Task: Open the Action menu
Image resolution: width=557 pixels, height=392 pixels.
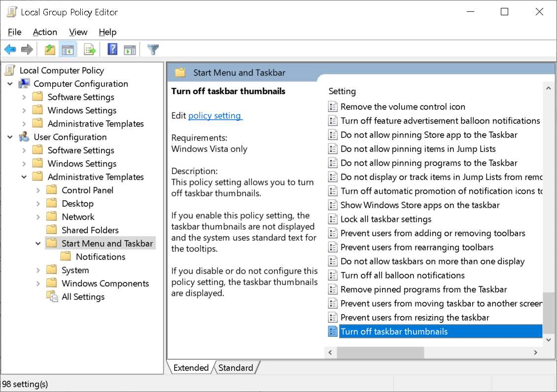Action: (45, 32)
